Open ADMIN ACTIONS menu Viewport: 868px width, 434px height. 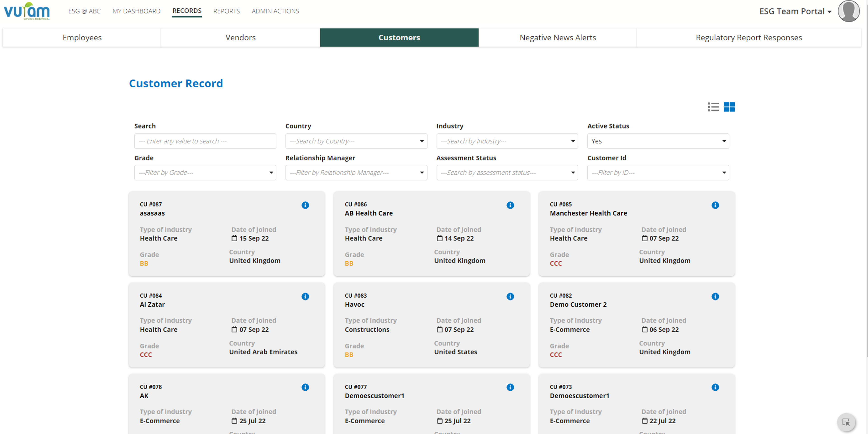click(275, 11)
